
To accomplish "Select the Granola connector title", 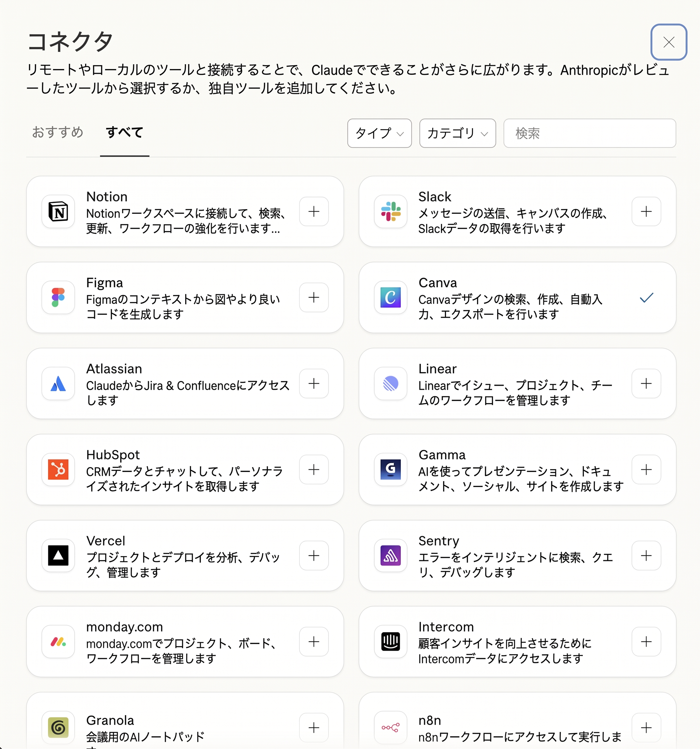I will [x=110, y=720].
